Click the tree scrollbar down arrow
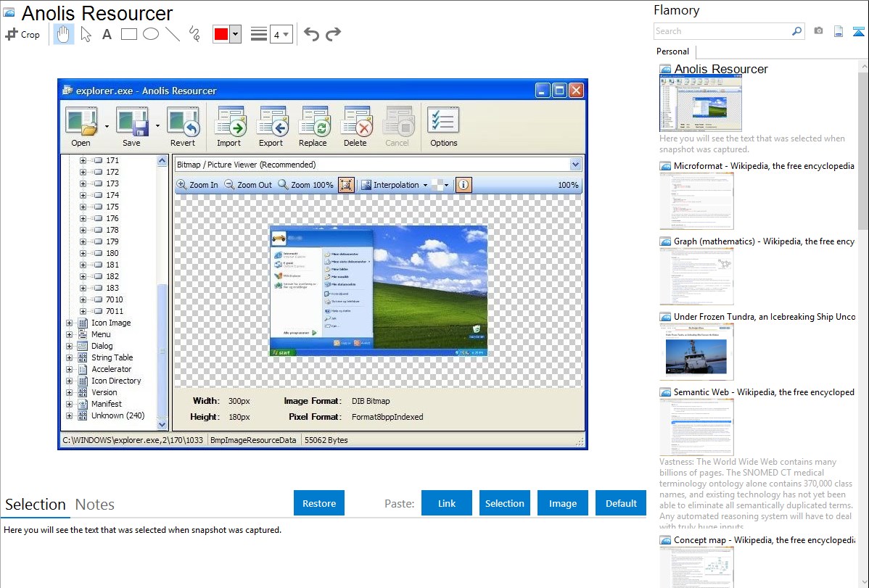The image size is (869, 588). (162, 425)
